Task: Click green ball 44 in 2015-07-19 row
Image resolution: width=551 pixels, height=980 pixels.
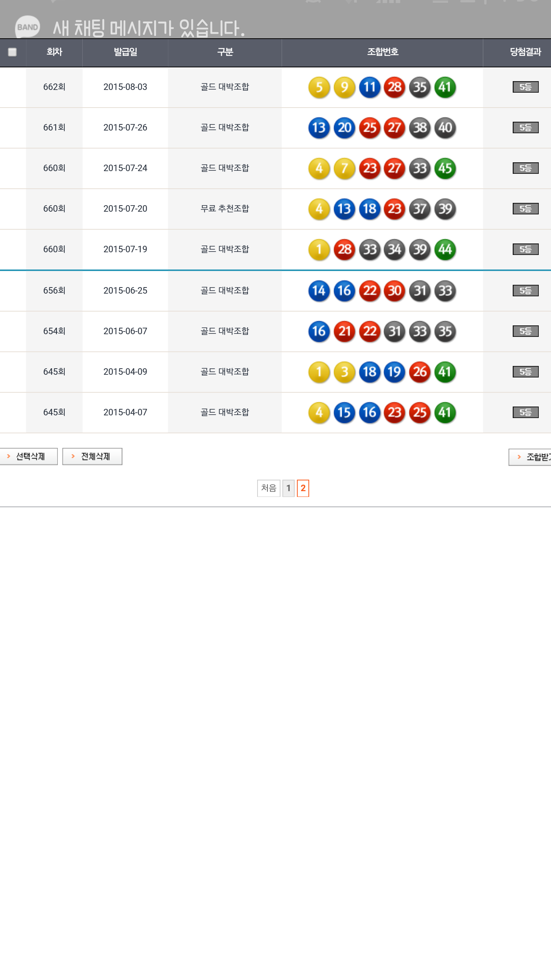Action: 445,250
